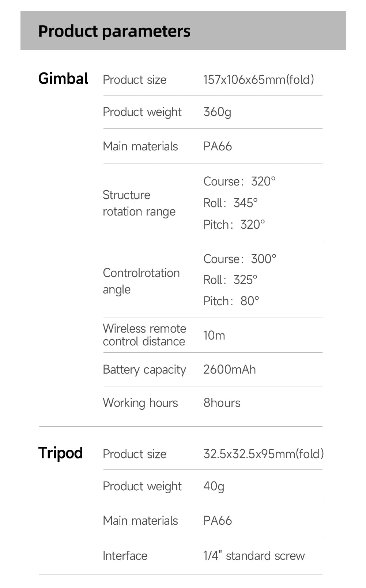Image resolution: width=366 pixels, height=588 pixels.
Task: Click Wireless remote control distance label
Action: [144, 335]
